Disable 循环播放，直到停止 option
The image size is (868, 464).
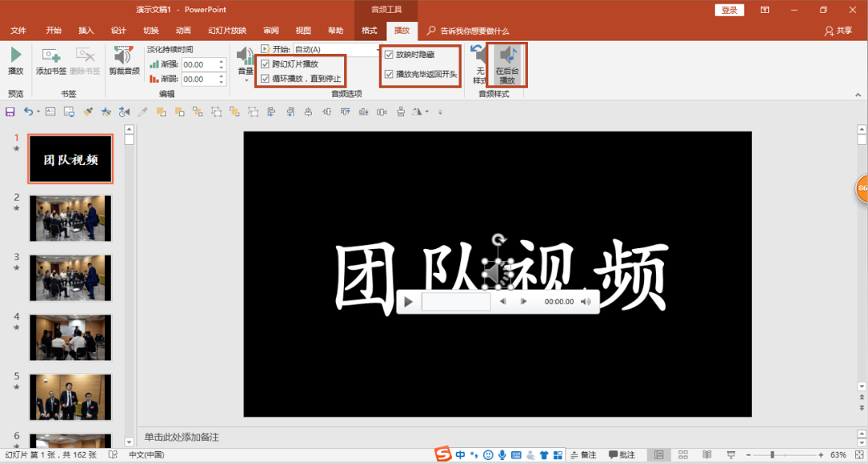click(266, 79)
